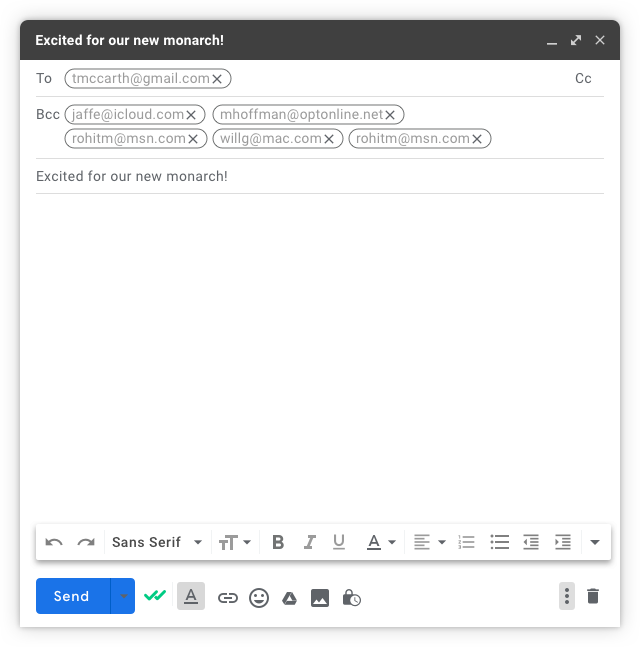This screenshot has height=647, width=640.
Task: Toggle confidential mode lock icon
Action: pos(351,597)
